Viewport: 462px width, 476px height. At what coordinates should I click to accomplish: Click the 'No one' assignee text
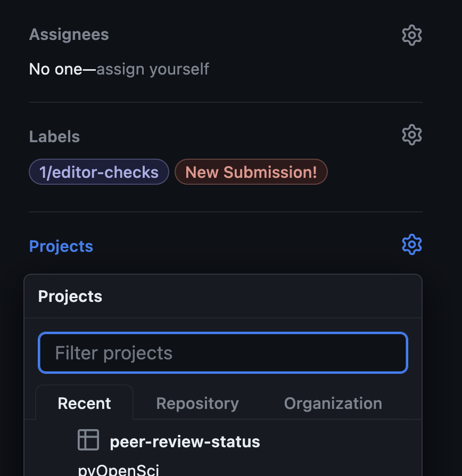tap(55, 69)
